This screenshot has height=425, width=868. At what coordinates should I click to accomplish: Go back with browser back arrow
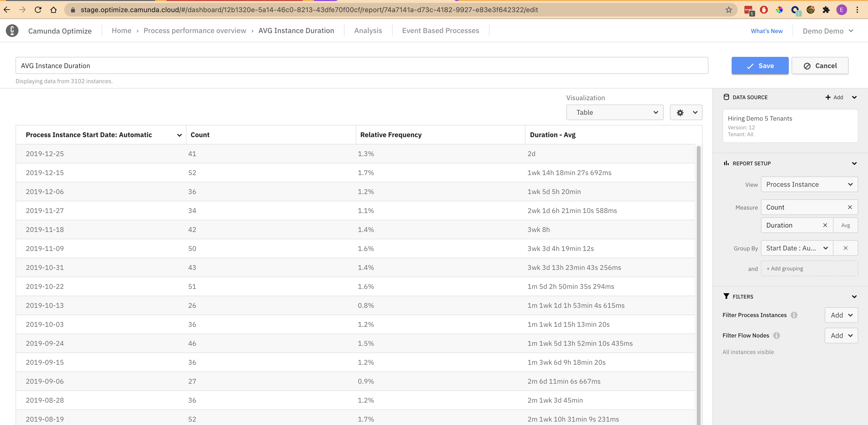click(7, 10)
